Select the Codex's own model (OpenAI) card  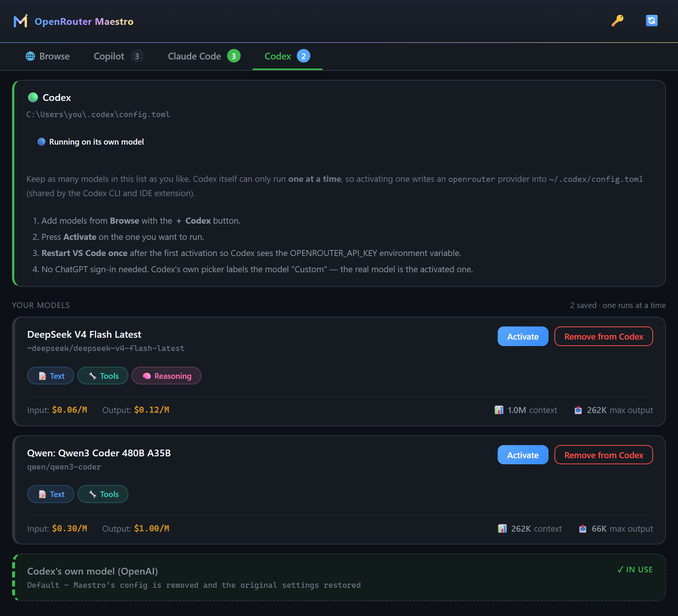(x=339, y=577)
